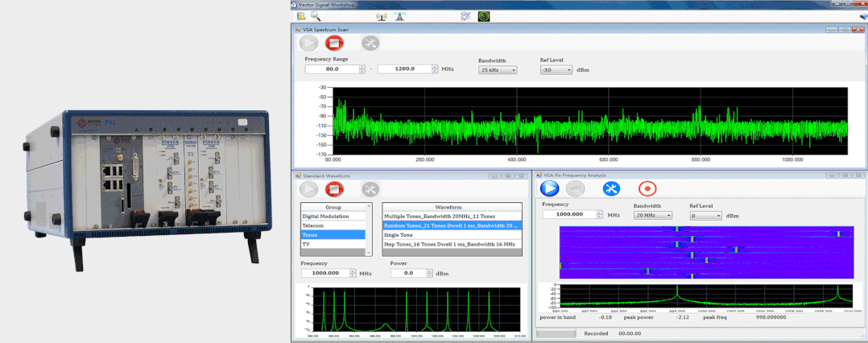Stop the Standard Waveform generation
868x343 pixels.
[x=334, y=189]
